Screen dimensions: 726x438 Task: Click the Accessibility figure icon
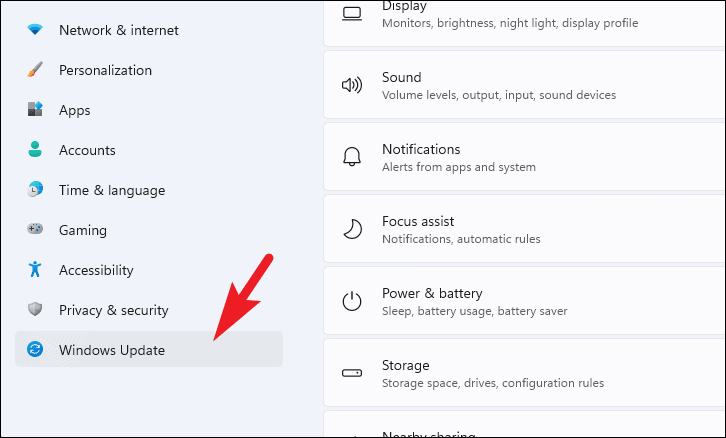(x=35, y=269)
